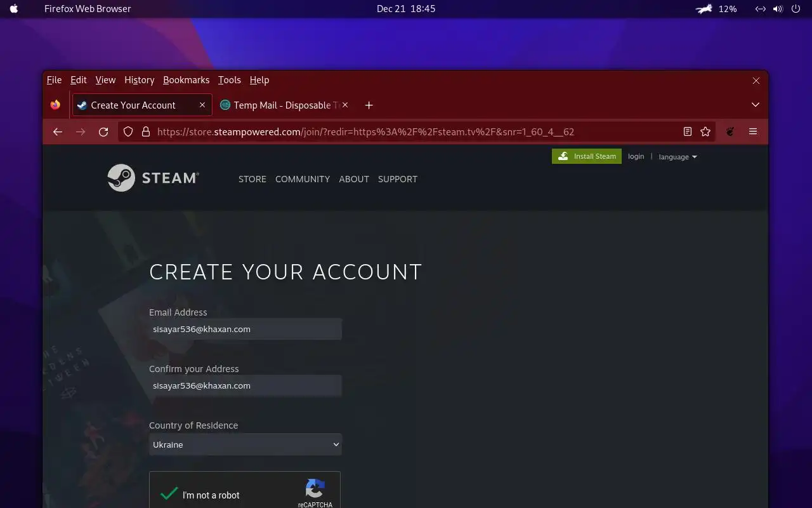Open the clock showing Dec 21 18:45
This screenshot has width=812, height=508.
(x=406, y=9)
